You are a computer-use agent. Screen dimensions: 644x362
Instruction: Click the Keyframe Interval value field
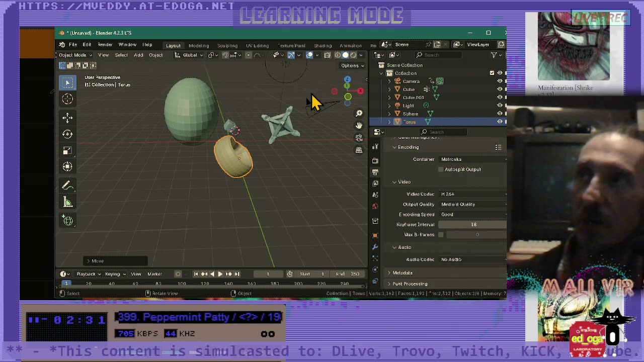(x=473, y=225)
